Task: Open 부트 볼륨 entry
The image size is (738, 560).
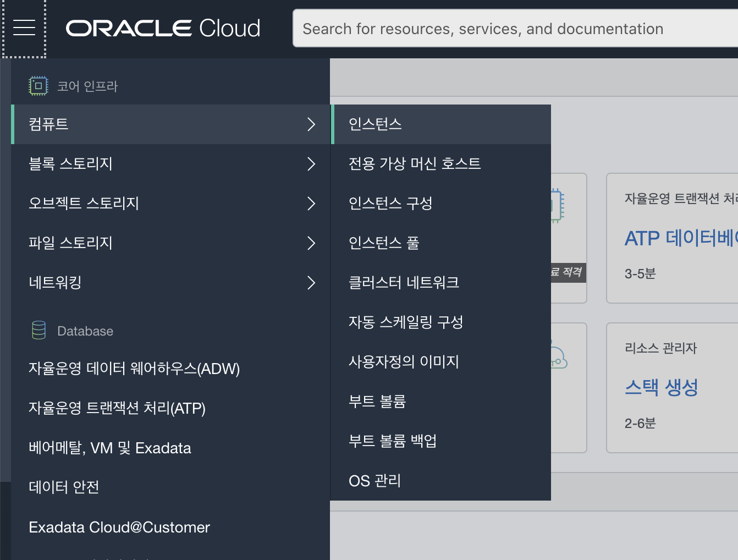Action: 441,402
